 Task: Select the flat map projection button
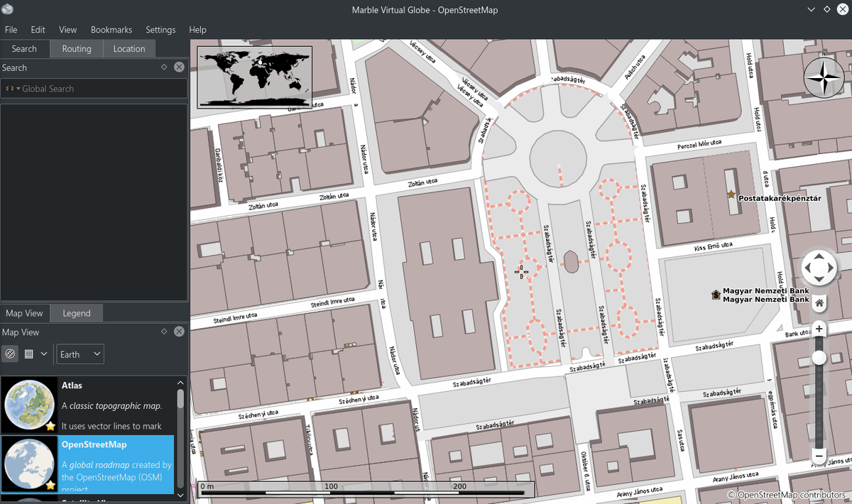click(x=29, y=354)
